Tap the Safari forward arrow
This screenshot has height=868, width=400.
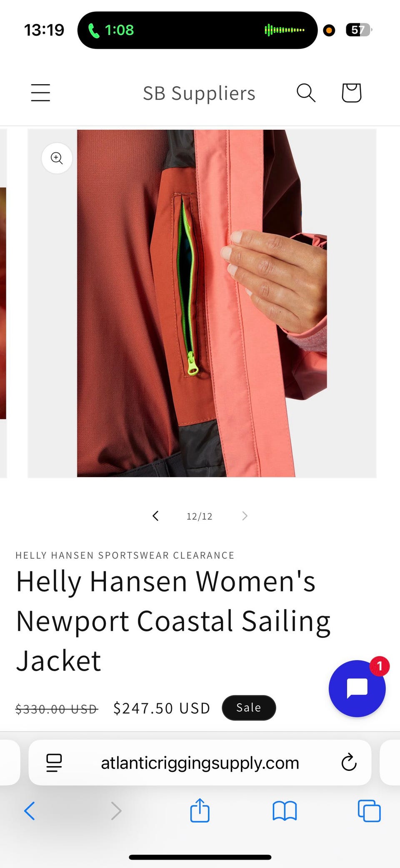pos(116,811)
